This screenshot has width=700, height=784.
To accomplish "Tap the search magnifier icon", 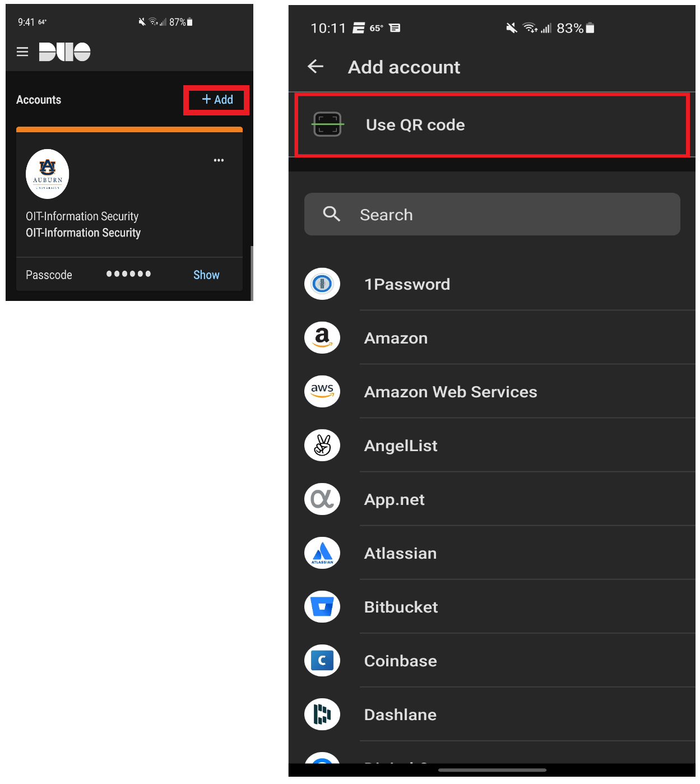I will [332, 214].
